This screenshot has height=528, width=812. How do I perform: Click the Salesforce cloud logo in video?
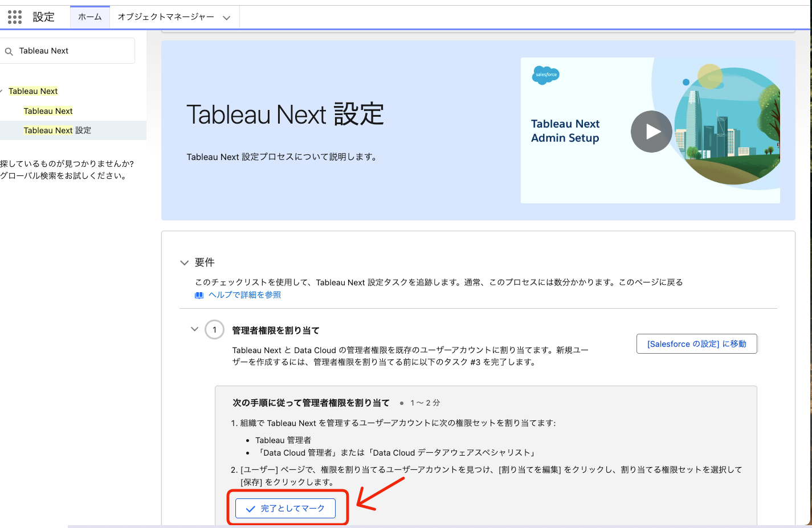(545, 75)
